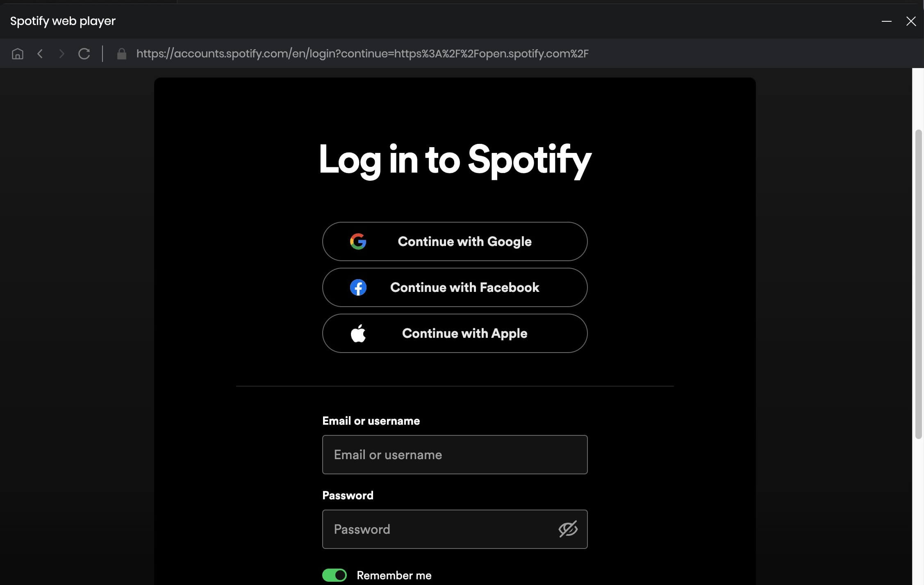Focus the Email or username field
The height and width of the screenshot is (585, 924).
coord(455,455)
